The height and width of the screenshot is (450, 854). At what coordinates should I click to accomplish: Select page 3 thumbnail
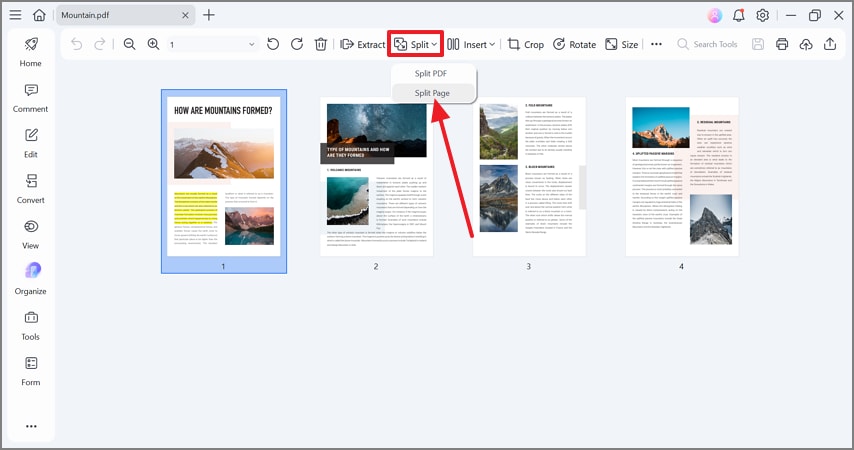pos(529,177)
